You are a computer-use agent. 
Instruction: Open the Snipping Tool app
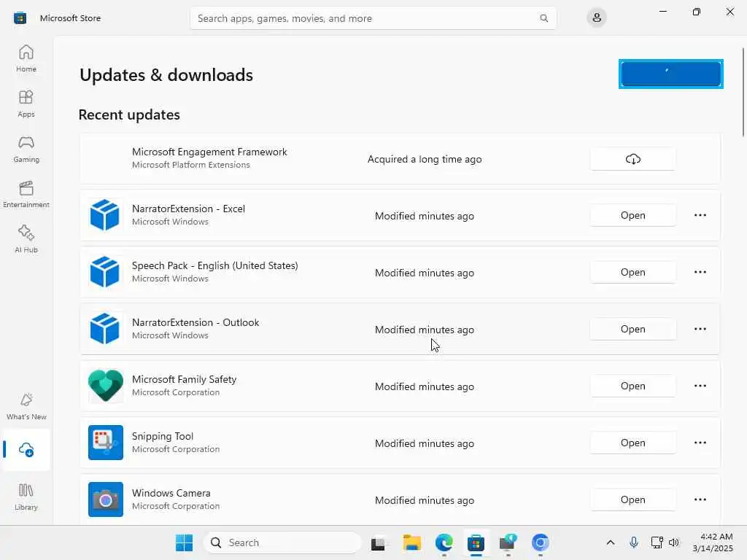pos(632,443)
